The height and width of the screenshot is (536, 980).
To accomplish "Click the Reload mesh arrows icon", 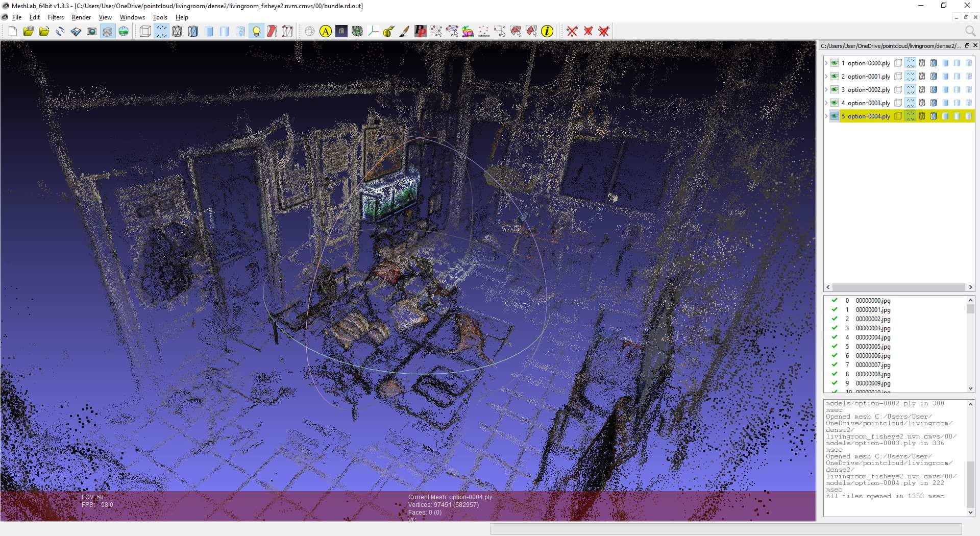I will [60, 32].
